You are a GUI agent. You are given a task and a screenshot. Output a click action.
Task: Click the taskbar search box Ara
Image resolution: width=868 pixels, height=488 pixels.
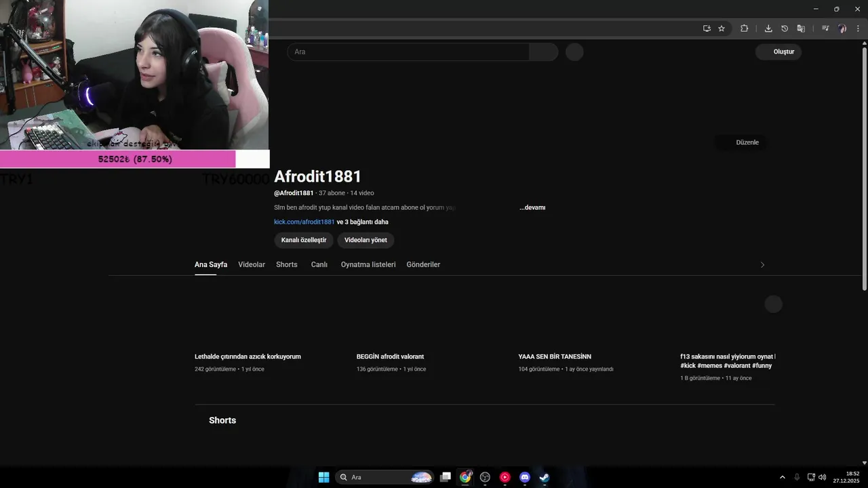pos(384,477)
